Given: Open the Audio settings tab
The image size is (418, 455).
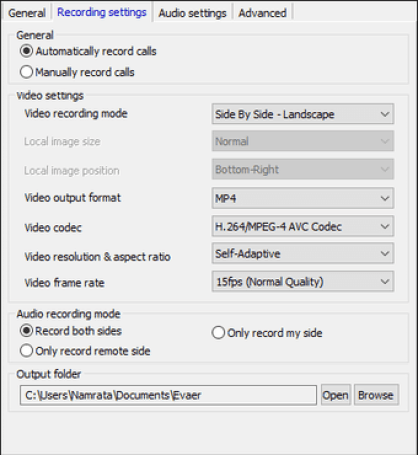Looking at the screenshot, I should [192, 13].
